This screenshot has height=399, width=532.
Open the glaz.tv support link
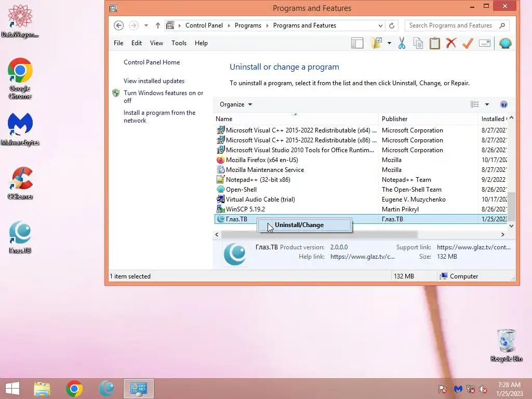[x=474, y=247]
